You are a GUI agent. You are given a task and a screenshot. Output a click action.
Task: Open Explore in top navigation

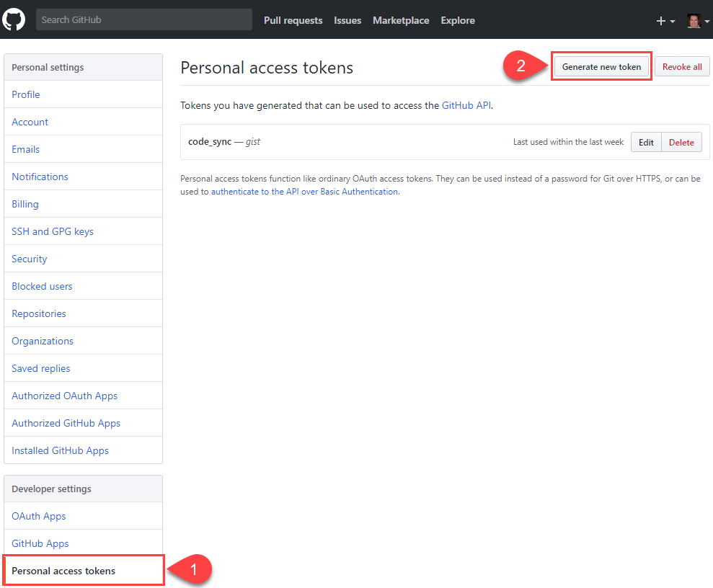458,20
